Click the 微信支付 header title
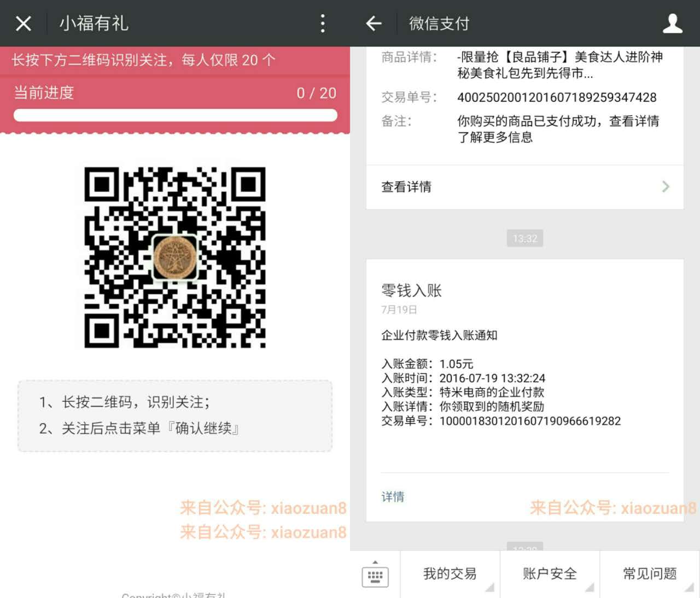 coord(439,24)
